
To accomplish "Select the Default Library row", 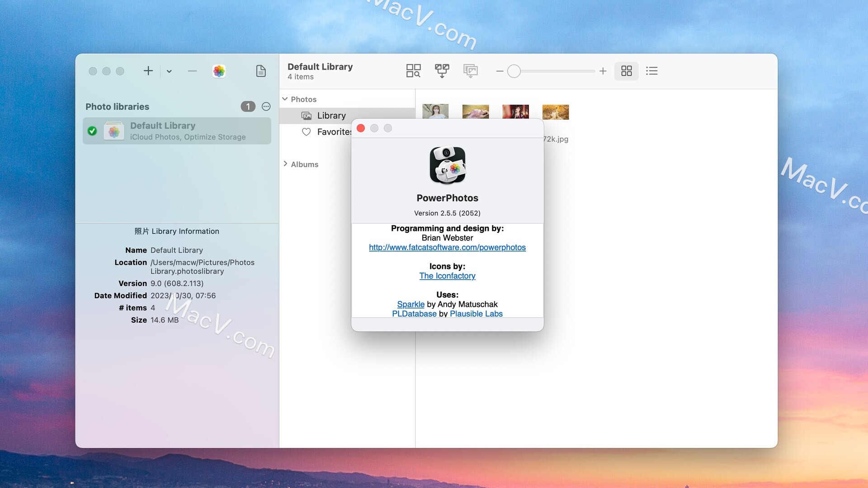I will point(177,131).
